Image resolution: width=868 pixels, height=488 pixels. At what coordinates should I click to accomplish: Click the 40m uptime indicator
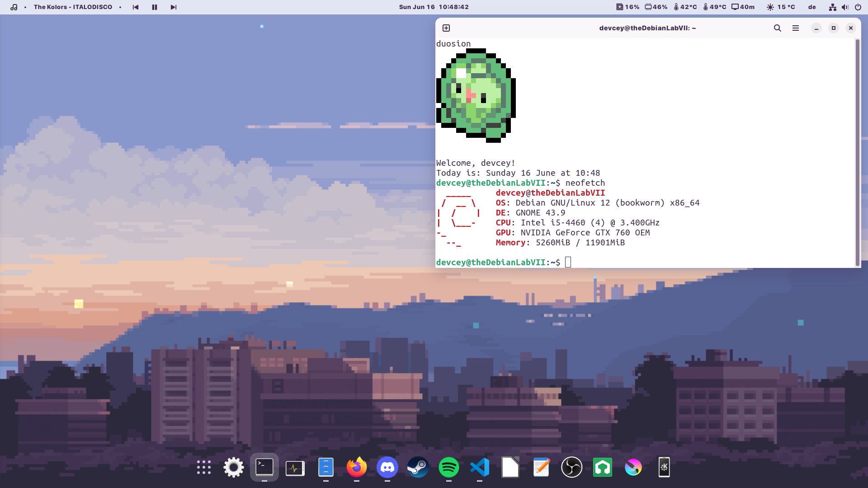pos(743,7)
